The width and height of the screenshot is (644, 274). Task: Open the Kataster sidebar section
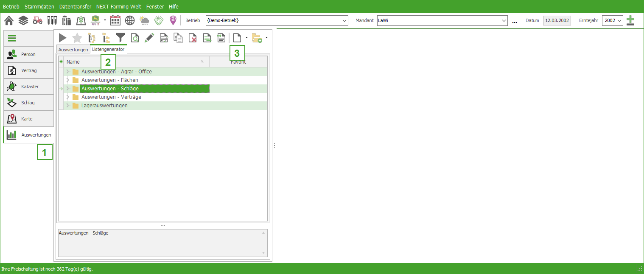(28, 87)
